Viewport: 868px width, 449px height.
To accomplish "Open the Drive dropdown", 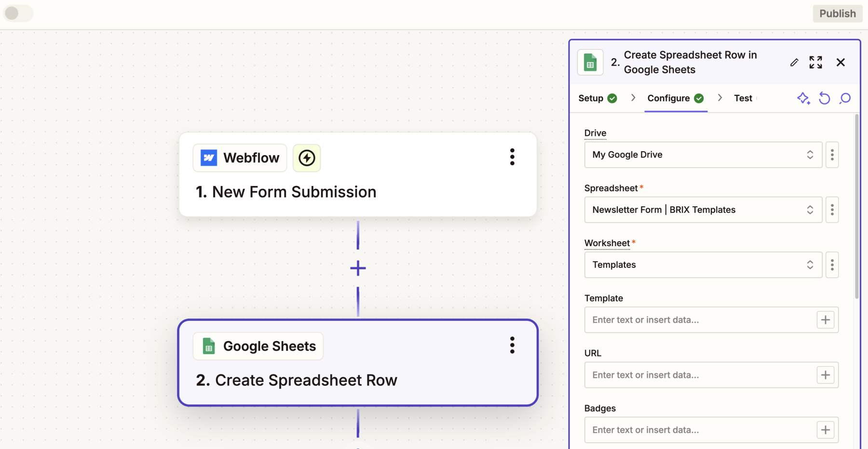I will click(x=703, y=155).
